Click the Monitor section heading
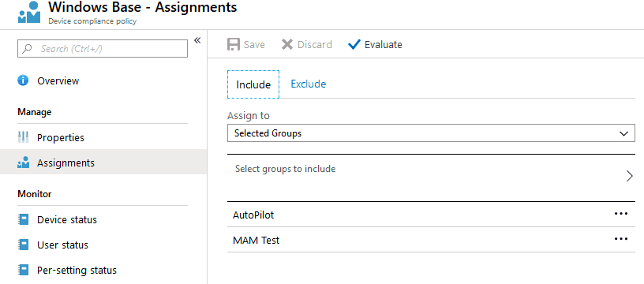Screen dimensions: 644x284 click(x=35, y=194)
